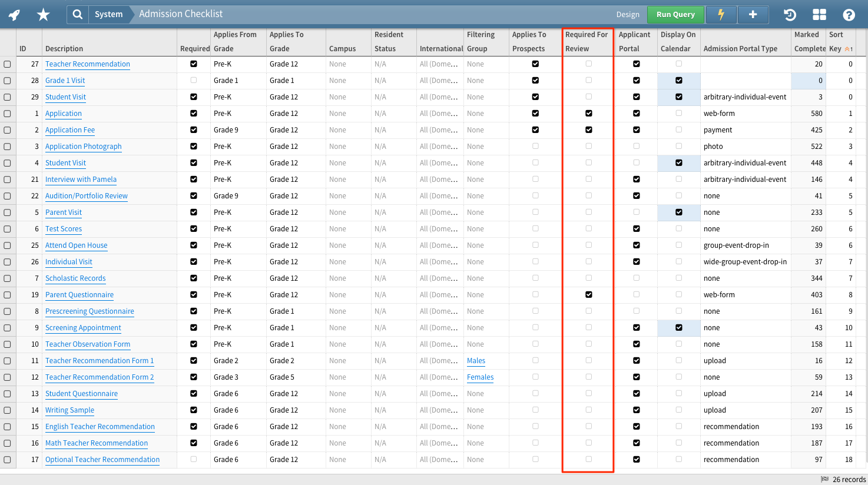Click 'wide-group-event-drop-in' portal type cell
Image resolution: width=868 pixels, height=485 pixels.
click(745, 262)
